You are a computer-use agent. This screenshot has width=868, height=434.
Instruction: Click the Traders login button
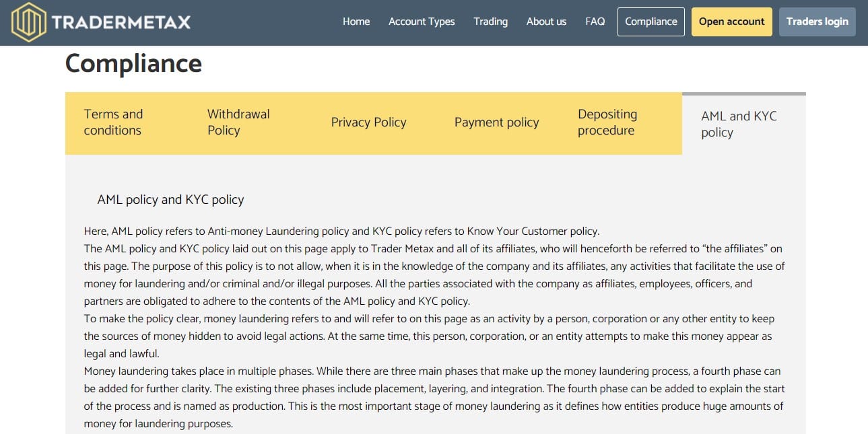[817, 22]
